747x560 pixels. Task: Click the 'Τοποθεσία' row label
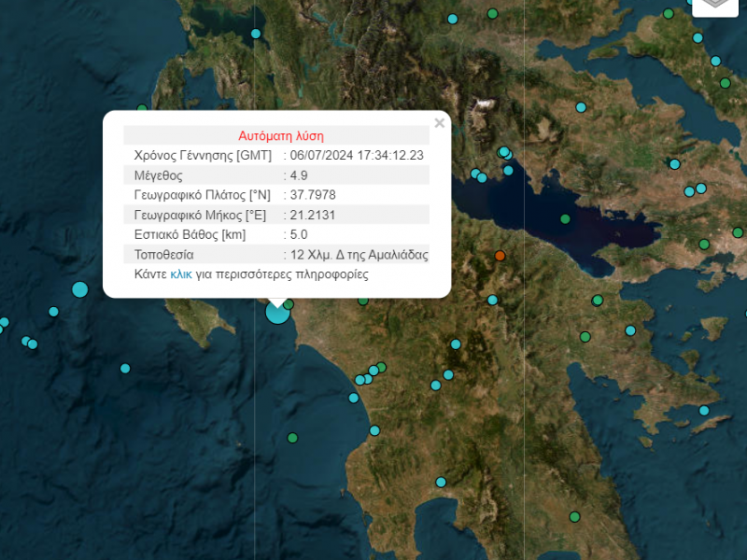click(164, 254)
